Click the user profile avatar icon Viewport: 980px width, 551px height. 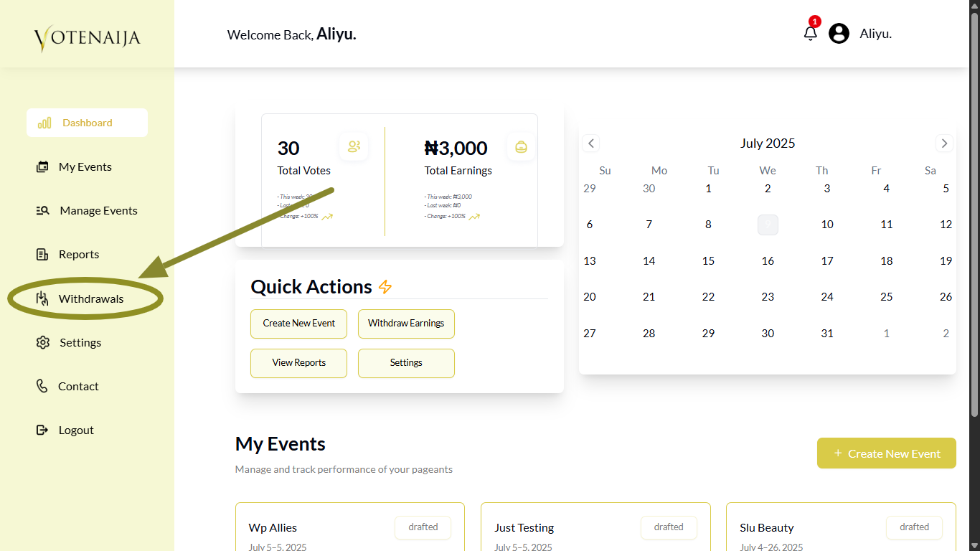[x=839, y=33]
